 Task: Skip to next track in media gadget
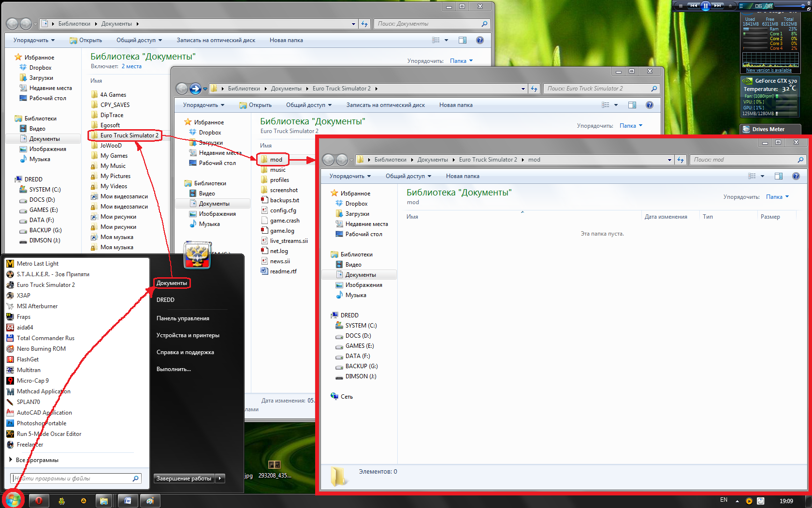tap(718, 6)
